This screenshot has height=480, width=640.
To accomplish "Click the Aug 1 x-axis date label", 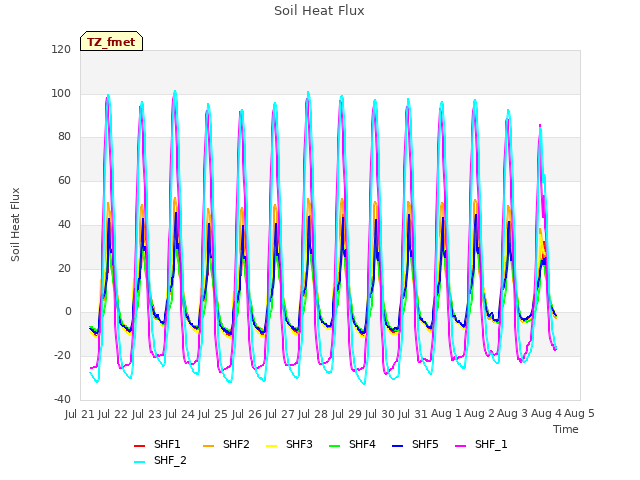I will (x=447, y=414).
